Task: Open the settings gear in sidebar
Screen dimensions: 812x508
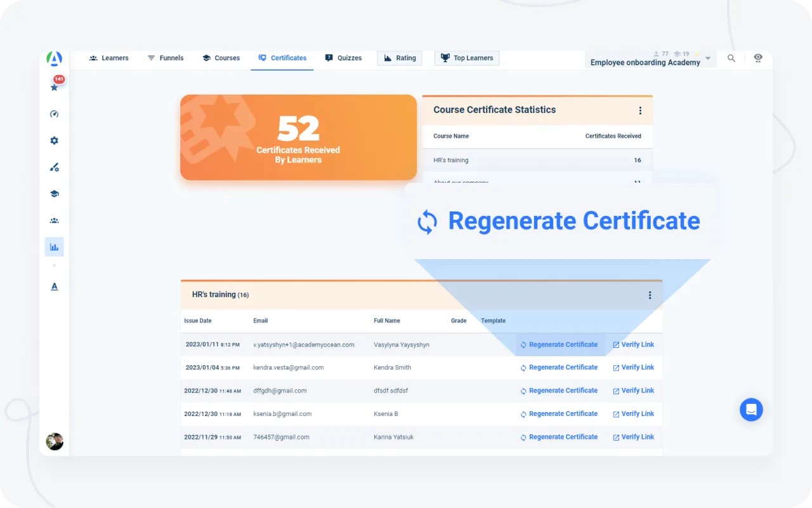Action: pos(55,141)
